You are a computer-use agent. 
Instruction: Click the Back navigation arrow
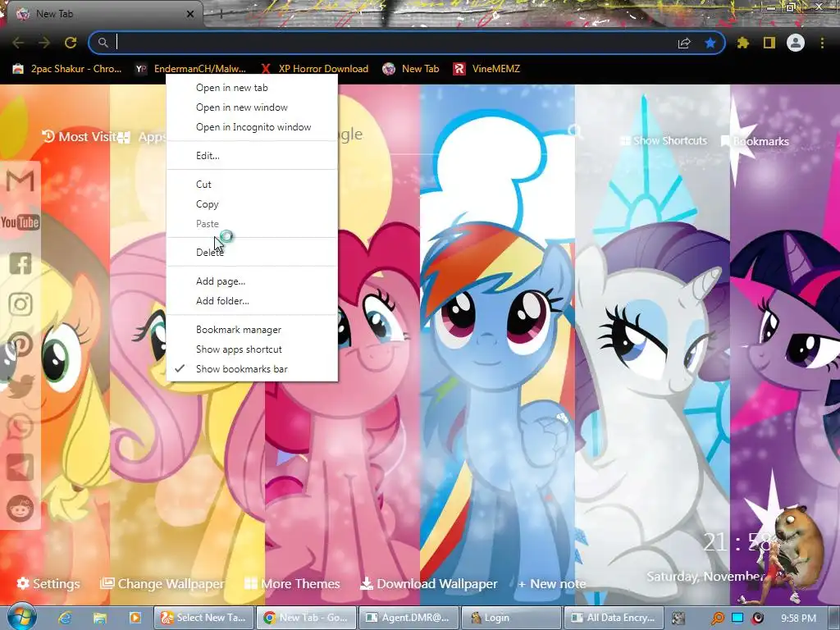click(18, 43)
